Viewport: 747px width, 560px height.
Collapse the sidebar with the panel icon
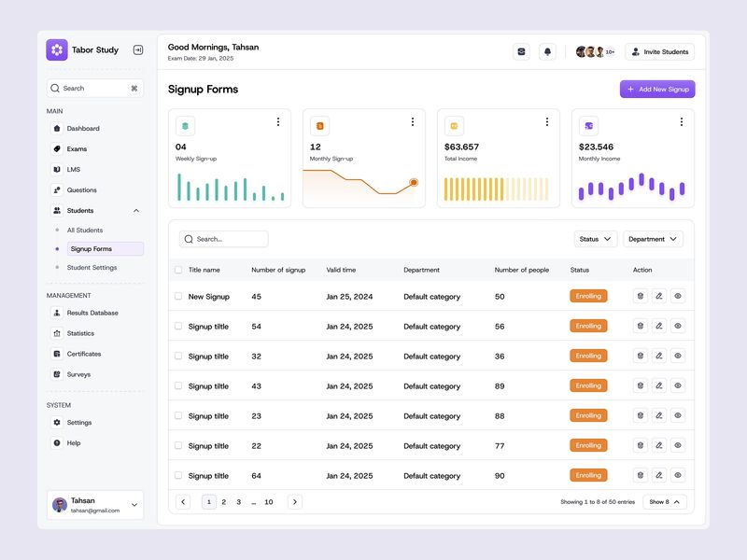138,50
